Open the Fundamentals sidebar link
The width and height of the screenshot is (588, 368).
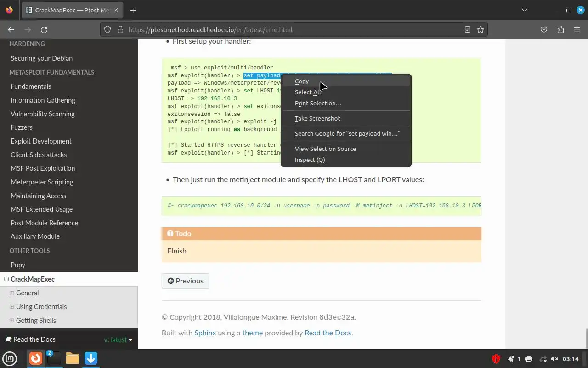point(31,86)
